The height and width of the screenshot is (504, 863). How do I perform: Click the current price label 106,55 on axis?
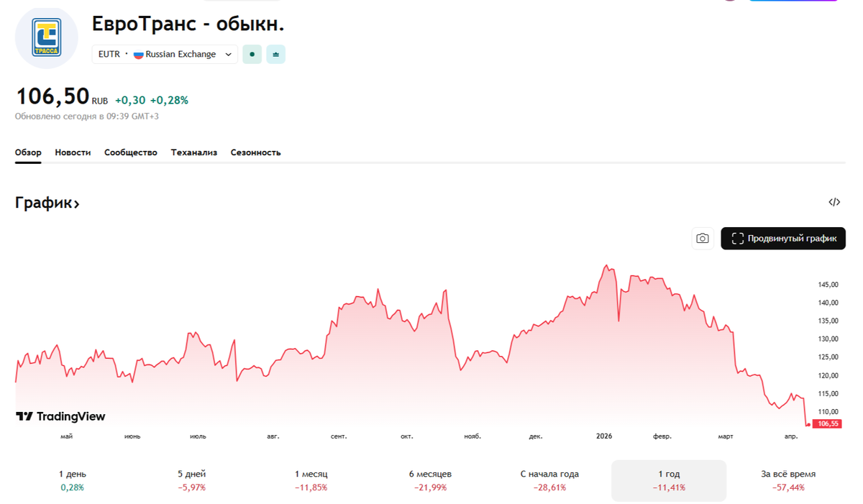pos(826,423)
